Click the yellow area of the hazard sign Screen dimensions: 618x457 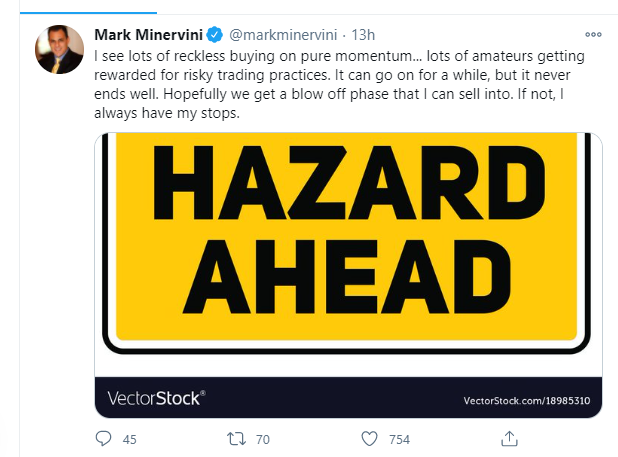560,300
